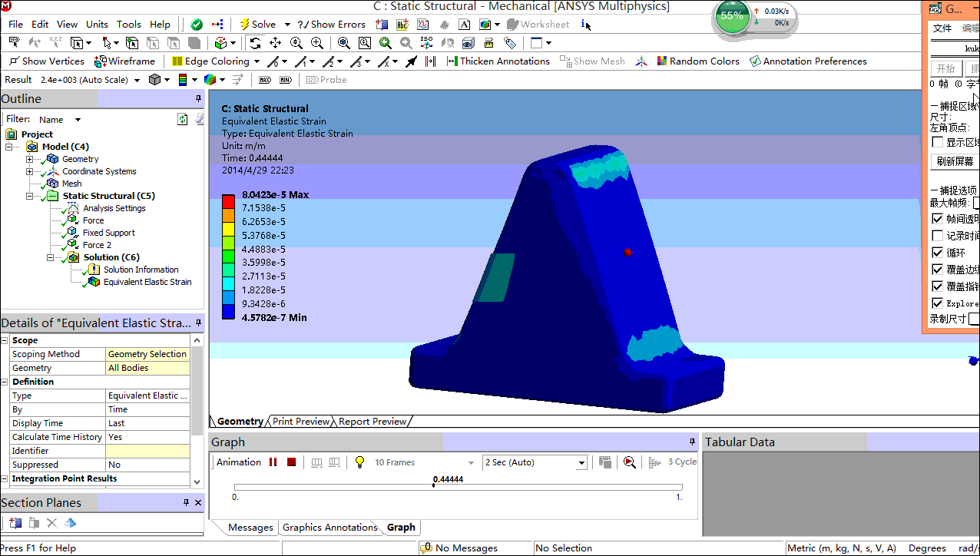Click the coordinate triad icon
The width and height of the screenshot is (980, 556).
point(641,61)
